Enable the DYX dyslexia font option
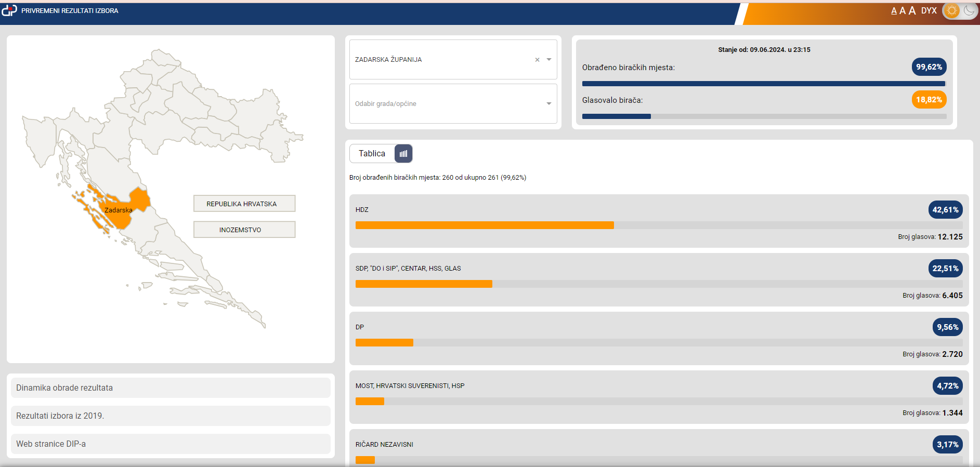The width and height of the screenshot is (980, 467). pos(929,11)
